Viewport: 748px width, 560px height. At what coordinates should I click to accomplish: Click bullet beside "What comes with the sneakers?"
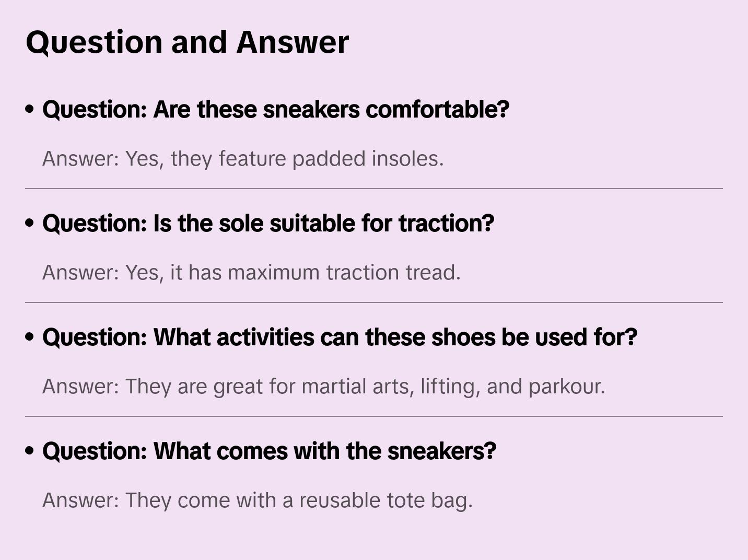[x=30, y=451]
